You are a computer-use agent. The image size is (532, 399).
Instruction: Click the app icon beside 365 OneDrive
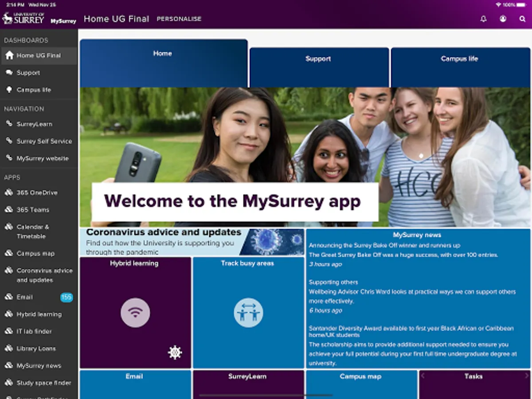(x=9, y=192)
